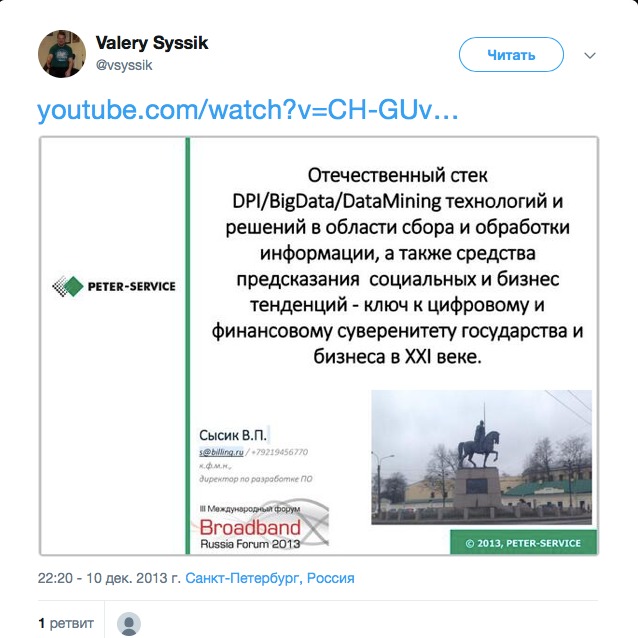The height and width of the screenshot is (638, 638).
Task: Click the Peter-Service logo on slide
Action: [114, 286]
